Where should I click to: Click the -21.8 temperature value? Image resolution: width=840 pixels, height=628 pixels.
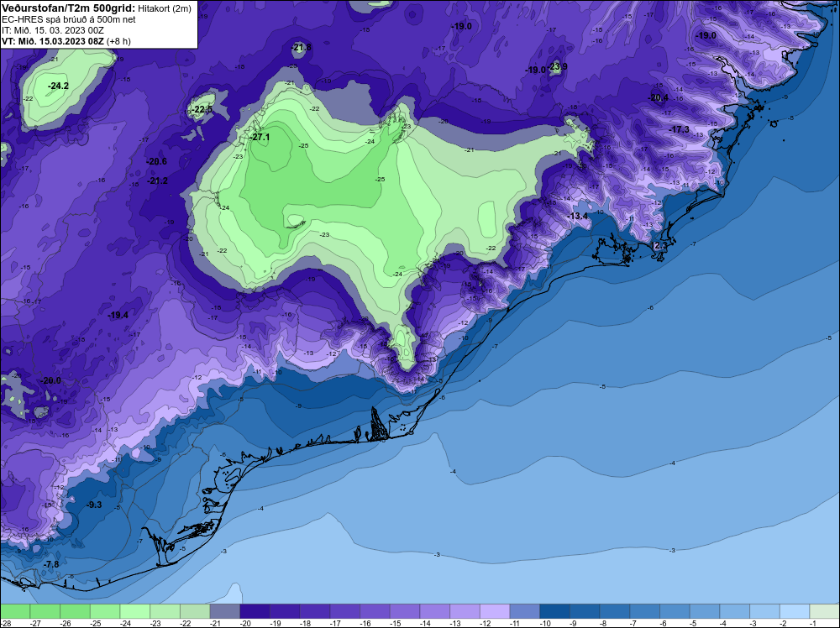(x=301, y=47)
